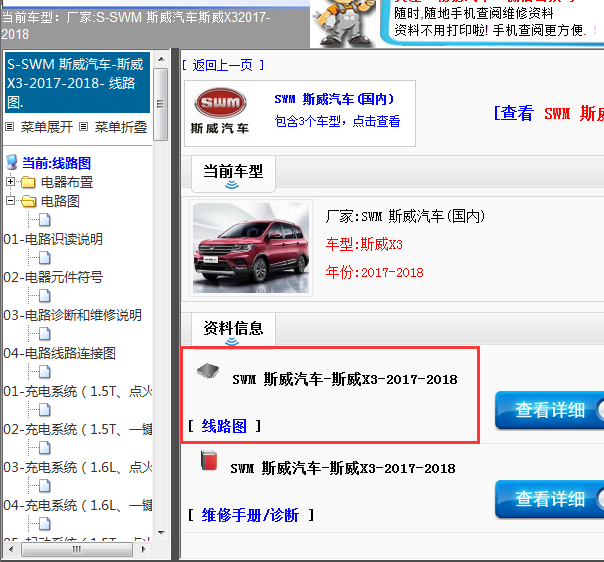Select 04-电路线路连接图 tree item

tap(60, 353)
